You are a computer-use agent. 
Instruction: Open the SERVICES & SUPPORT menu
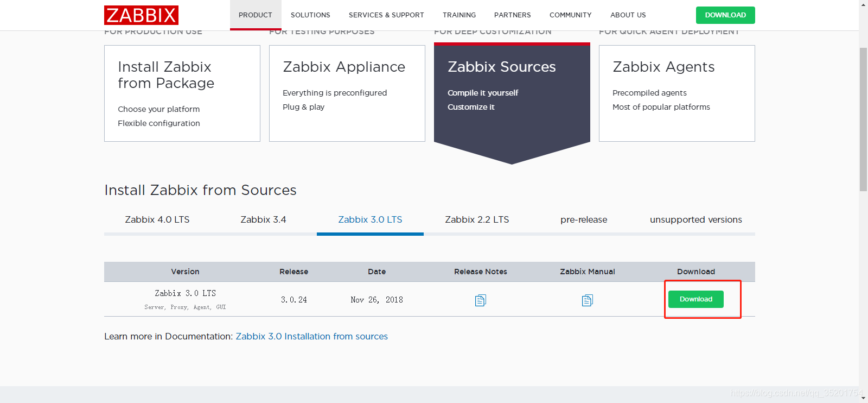pyautogui.click(x=386, y=15)
